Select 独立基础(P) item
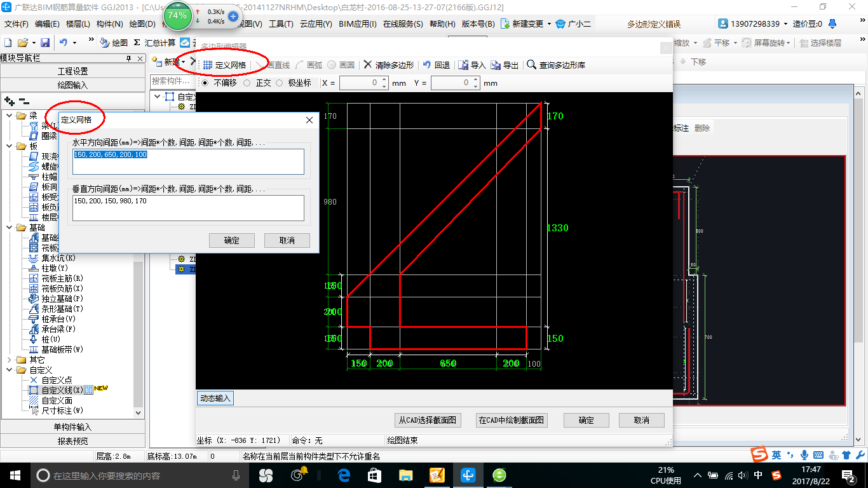Viewport: 868px width, 488px height. point(56,299)
